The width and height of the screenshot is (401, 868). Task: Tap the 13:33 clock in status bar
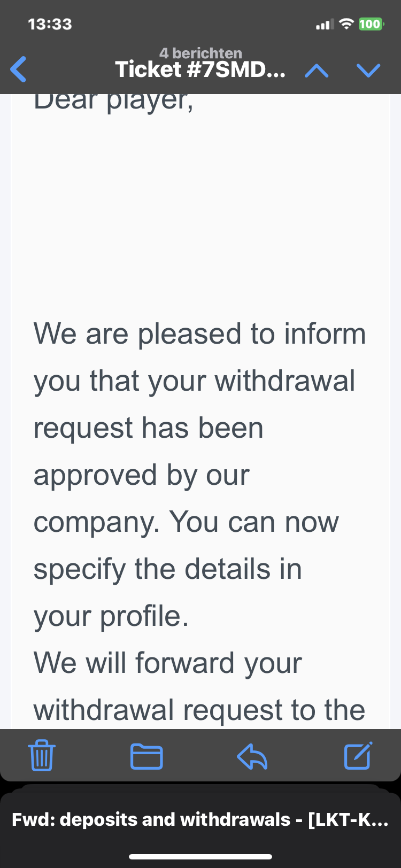[x=50, y=24]
